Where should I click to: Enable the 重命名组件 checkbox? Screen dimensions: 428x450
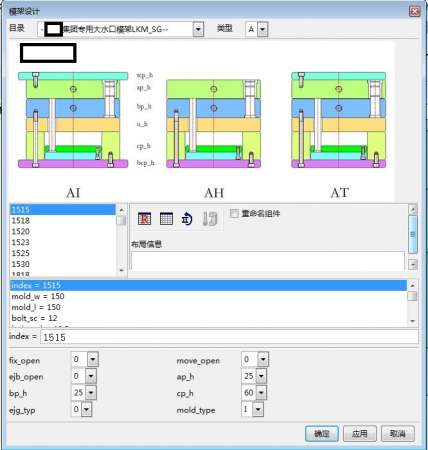click(x=234, y=213)
